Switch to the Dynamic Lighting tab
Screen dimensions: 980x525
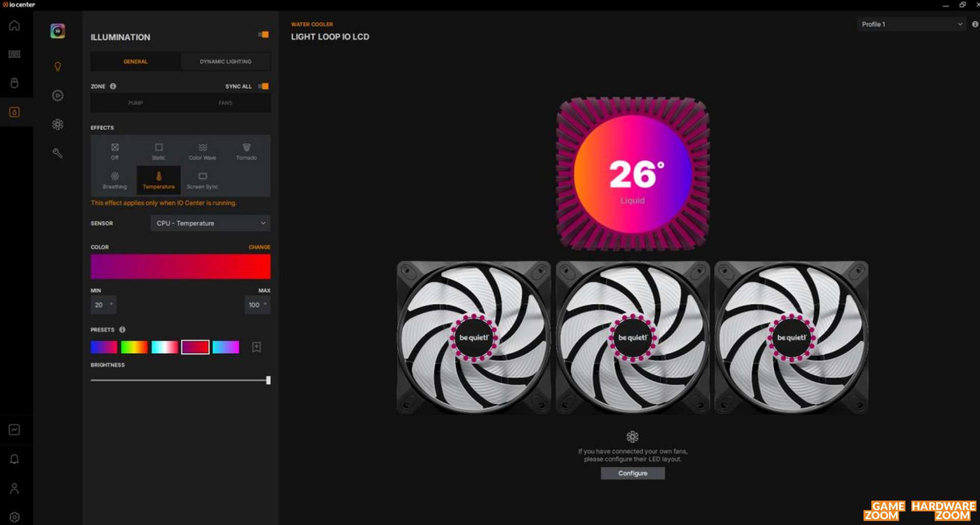point(225,62)
